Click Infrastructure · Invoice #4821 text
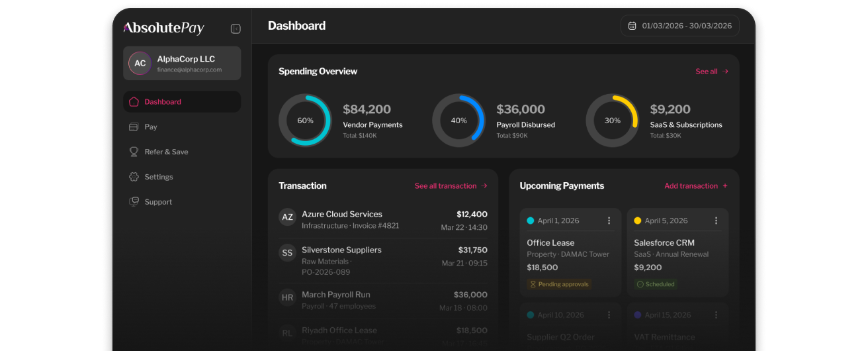The width and height of the screenshot is (868, 351). tap(351, 226)
